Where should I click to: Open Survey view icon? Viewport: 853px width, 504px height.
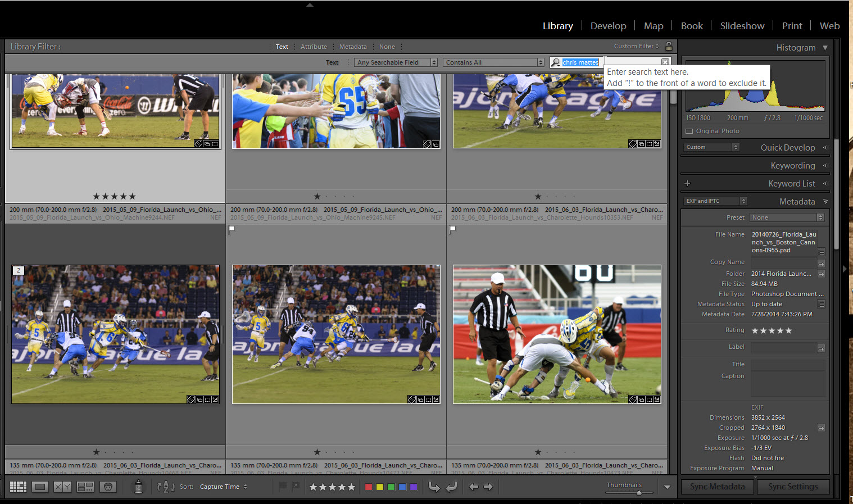85,487
